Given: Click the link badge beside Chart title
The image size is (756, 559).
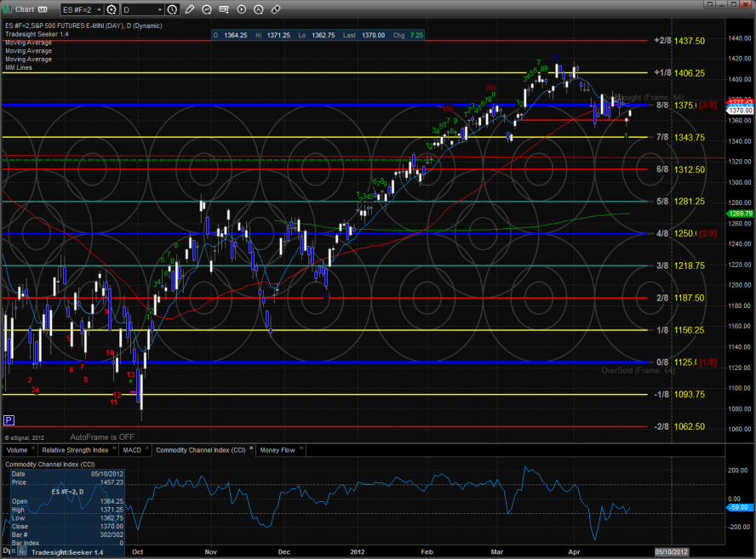Looking at the screenshot, I should point(43,9).
